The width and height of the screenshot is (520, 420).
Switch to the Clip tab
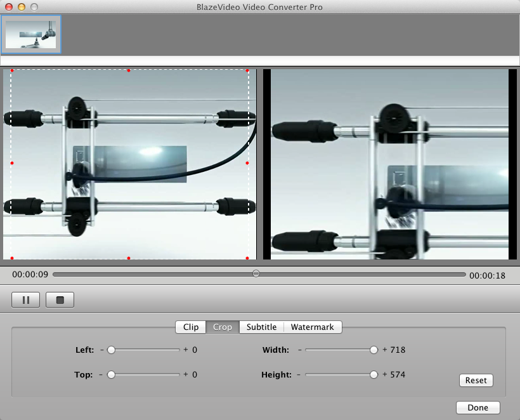(191, 327)
